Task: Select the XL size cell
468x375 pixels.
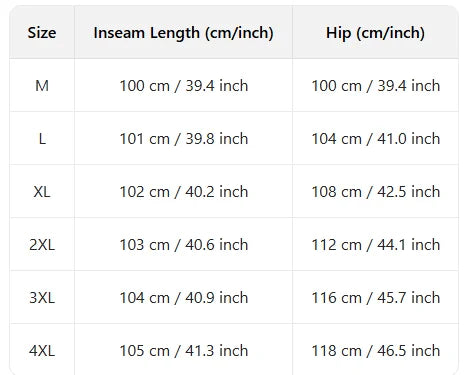Action: 42,192
